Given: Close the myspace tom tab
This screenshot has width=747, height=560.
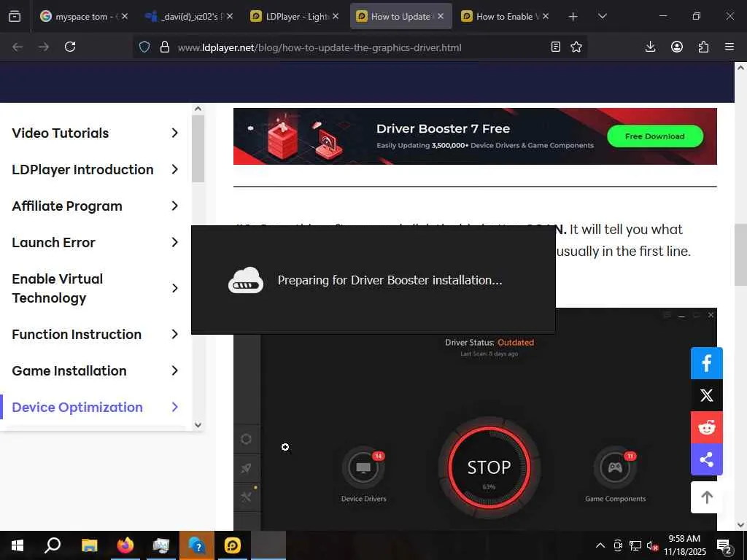Looking at the screenshot, I should pyautogui.click(x=124, y=16).
